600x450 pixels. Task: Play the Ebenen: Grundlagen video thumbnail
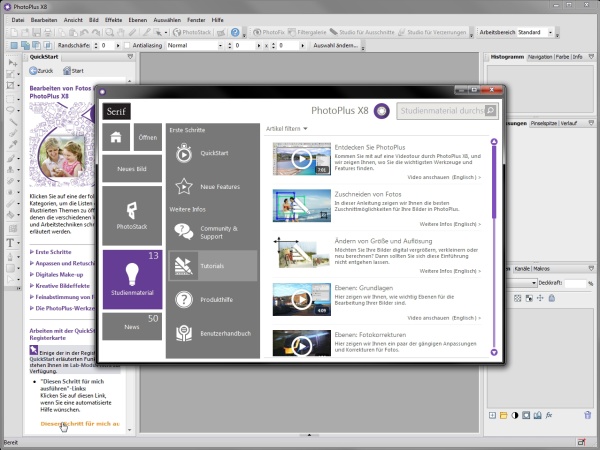302,300
